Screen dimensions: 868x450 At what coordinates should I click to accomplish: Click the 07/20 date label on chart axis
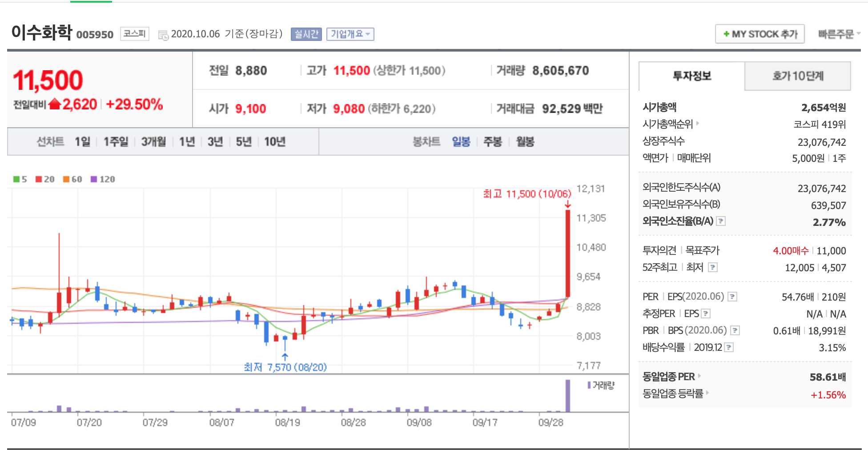click(x=89, y=422)
